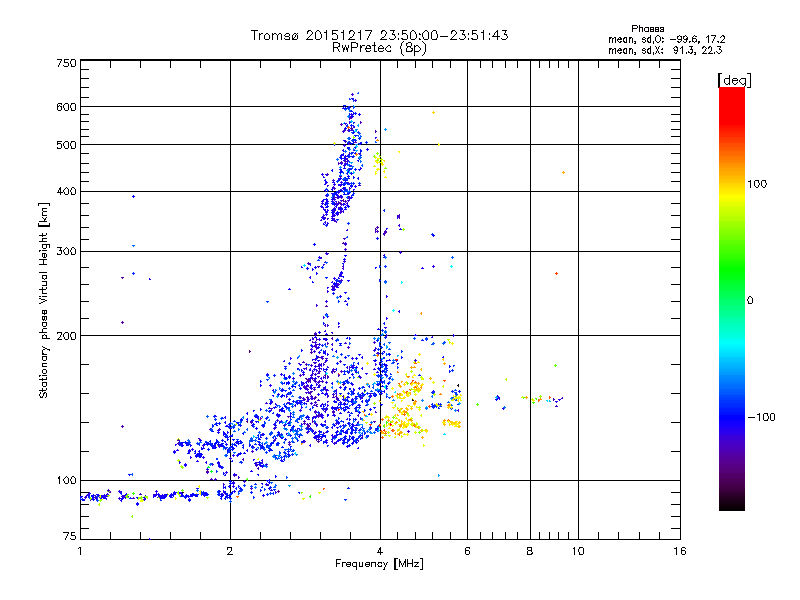The image size is (800, 600).
Task: Click the "400" y-axis tick label
Action: [x=66, y=192]
